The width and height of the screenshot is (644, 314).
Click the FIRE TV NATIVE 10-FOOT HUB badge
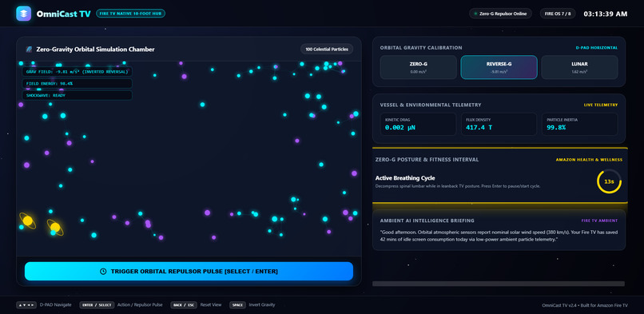point(130,14)
